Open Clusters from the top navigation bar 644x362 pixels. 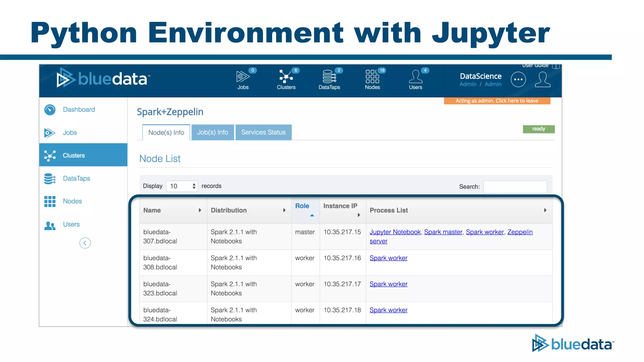click(x=286, y=77)
